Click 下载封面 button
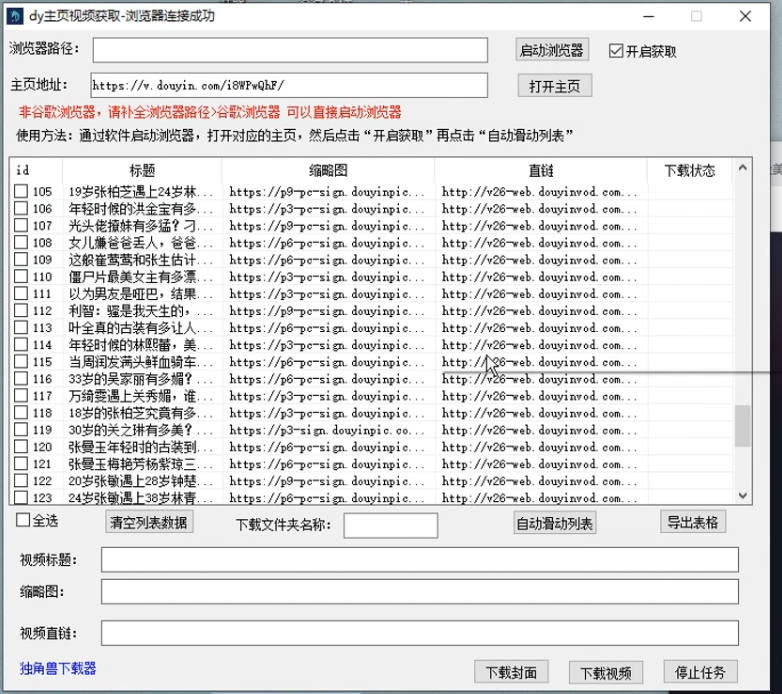 tap(511, 672)
